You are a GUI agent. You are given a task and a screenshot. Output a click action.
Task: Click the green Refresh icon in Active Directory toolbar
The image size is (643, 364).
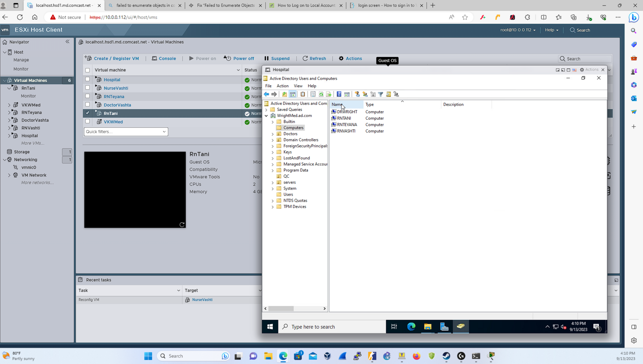coord(321,94)
